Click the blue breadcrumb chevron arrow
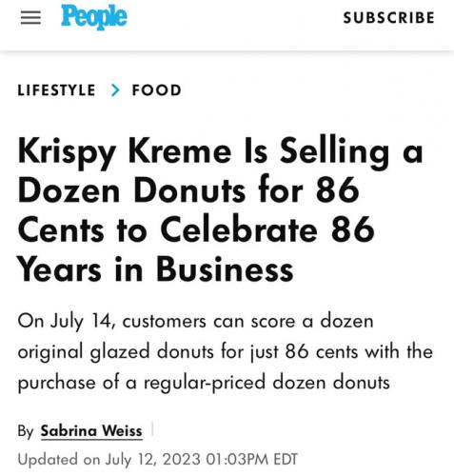 pos(115,90)
